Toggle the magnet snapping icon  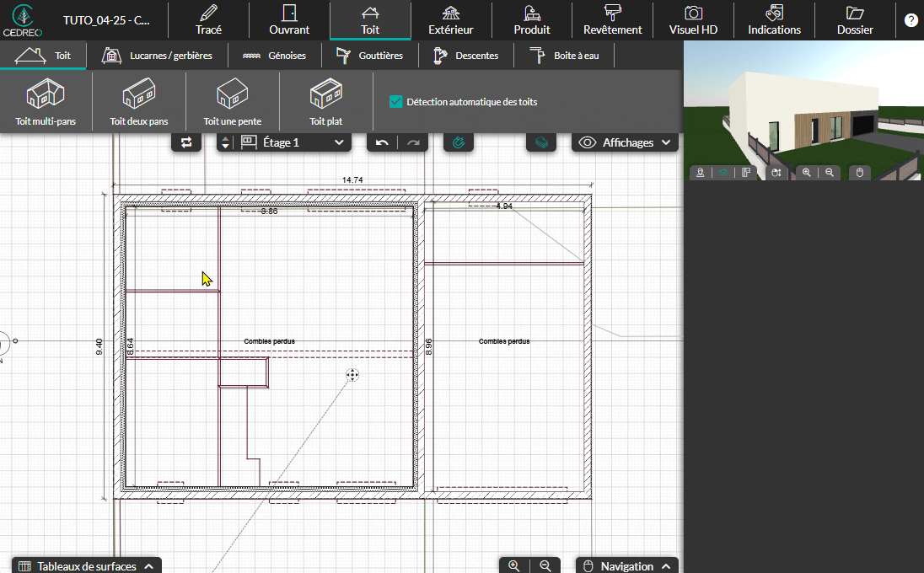coord(459,142)
